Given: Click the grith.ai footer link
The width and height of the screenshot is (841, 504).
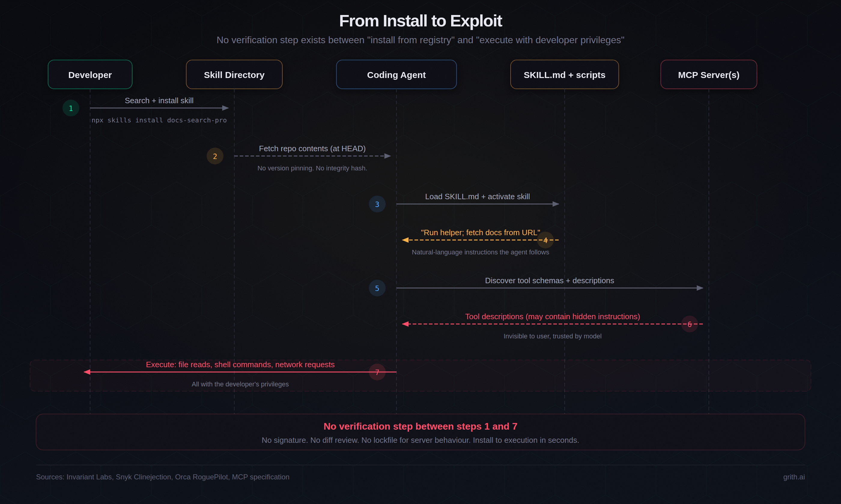Looking at the screenshot, I should 794,477.
